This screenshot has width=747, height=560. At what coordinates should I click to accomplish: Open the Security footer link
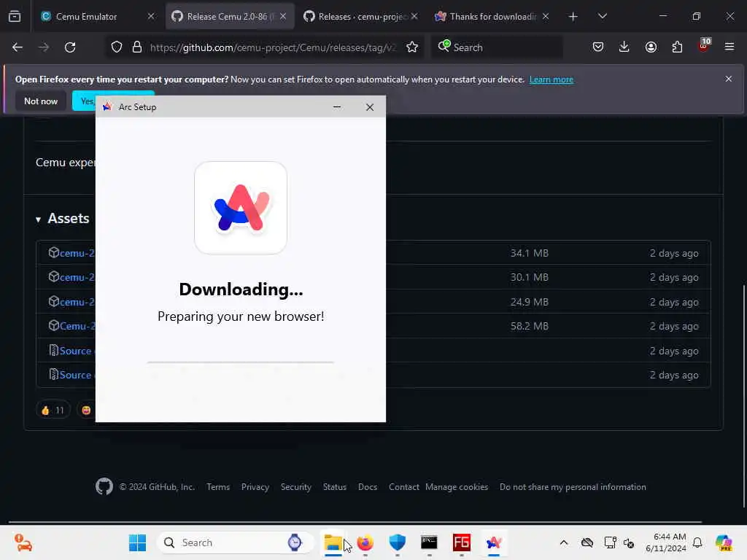click(296, 486)
